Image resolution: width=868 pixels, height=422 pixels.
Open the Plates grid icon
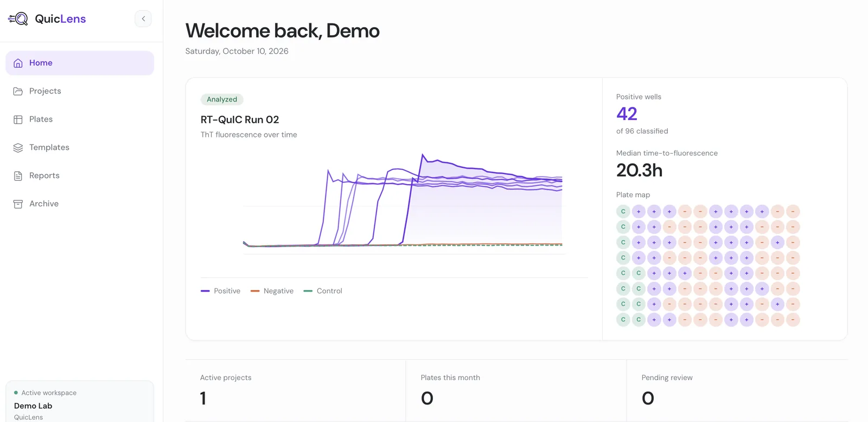point(18,119)
